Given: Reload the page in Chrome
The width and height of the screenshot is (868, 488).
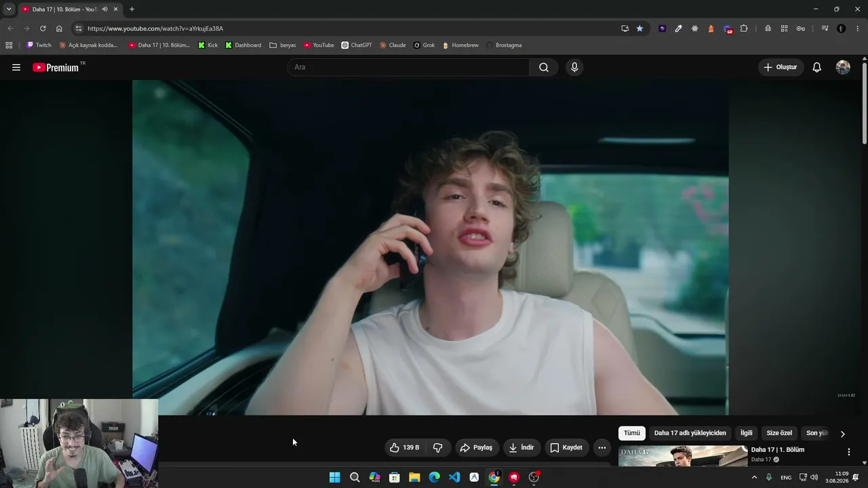Looking at the screenshot, I should [x=43, y=28].
